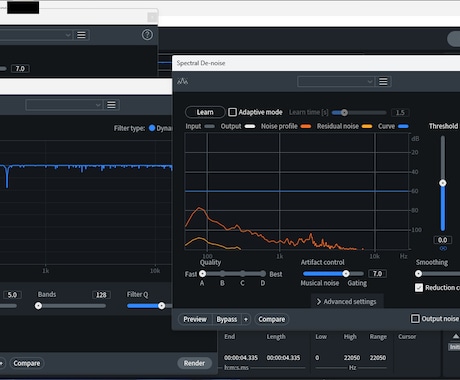
Task: Open the preset menu icon in top-left module window
Action: (81, 35)
